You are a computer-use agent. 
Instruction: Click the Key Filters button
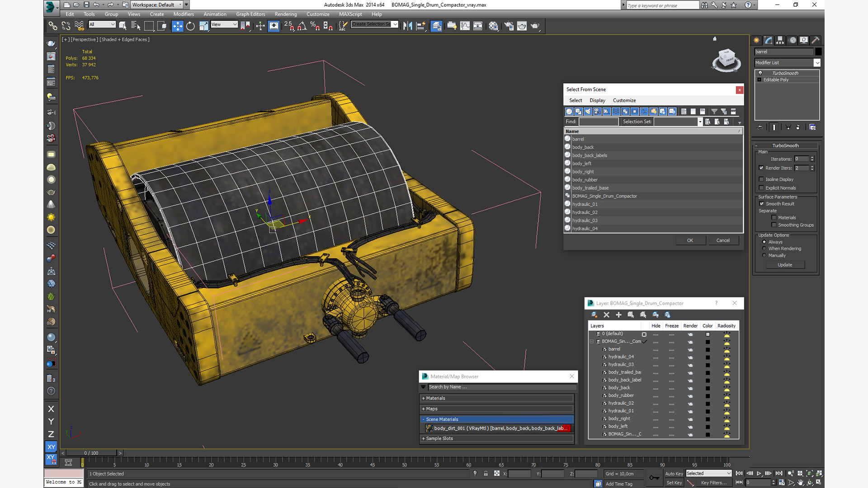coord(714,483)
